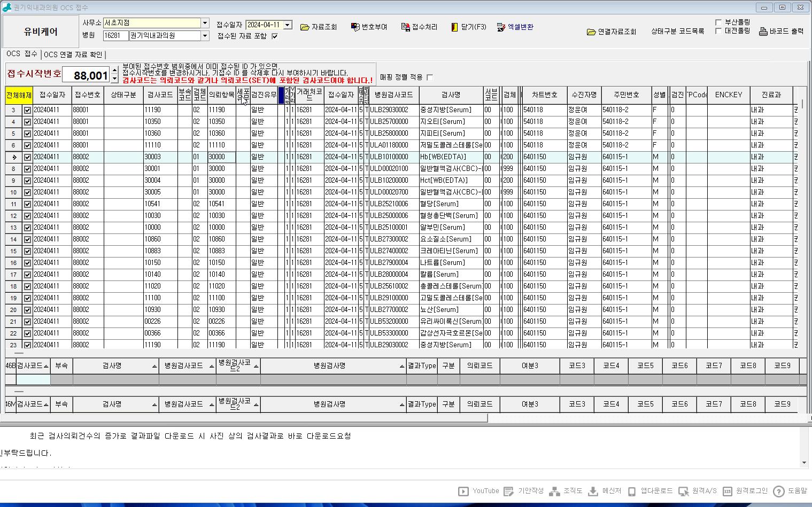The height and width of the screenshot is (507, 812).
Task: Expand the 사무소 dropdown
Action: [x=205, y=23]
